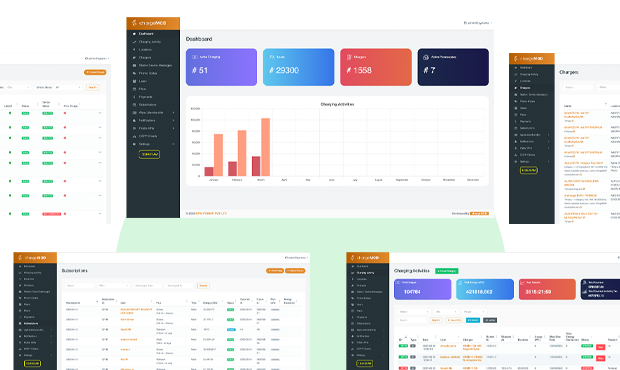Click the Subscriptions icon in center sidebar
The width and height of the screenshot is (620, 370).
point(134,105)
